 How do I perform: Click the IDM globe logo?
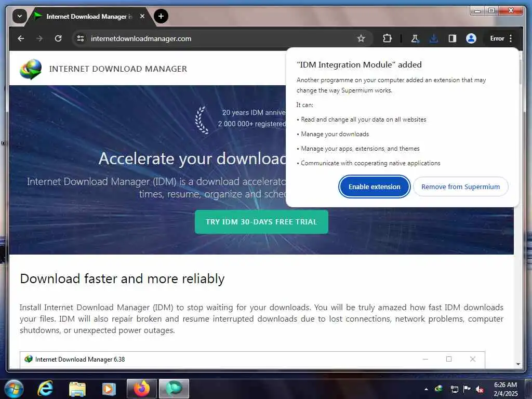click(31, 69)
